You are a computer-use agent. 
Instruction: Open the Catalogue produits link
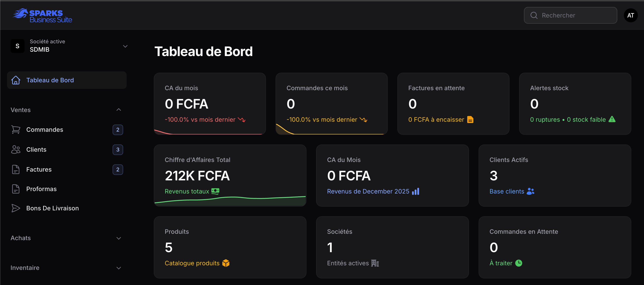point(192,263)
